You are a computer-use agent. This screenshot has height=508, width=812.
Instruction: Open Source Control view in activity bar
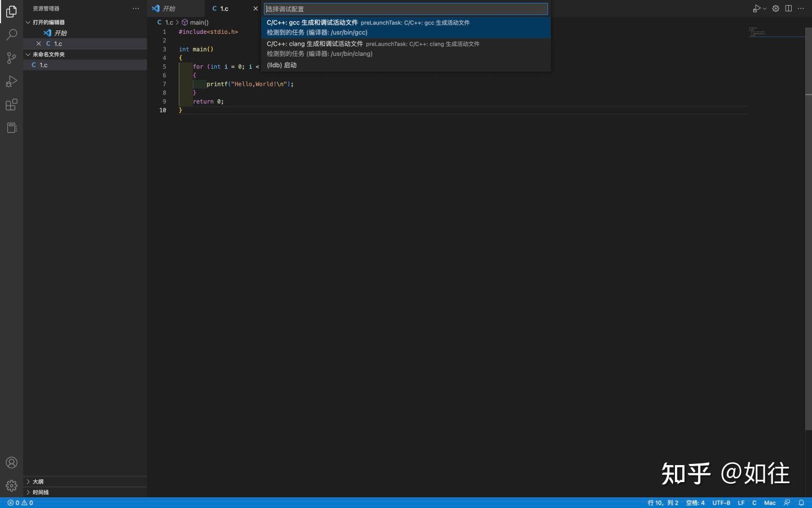tap(11, 58)
